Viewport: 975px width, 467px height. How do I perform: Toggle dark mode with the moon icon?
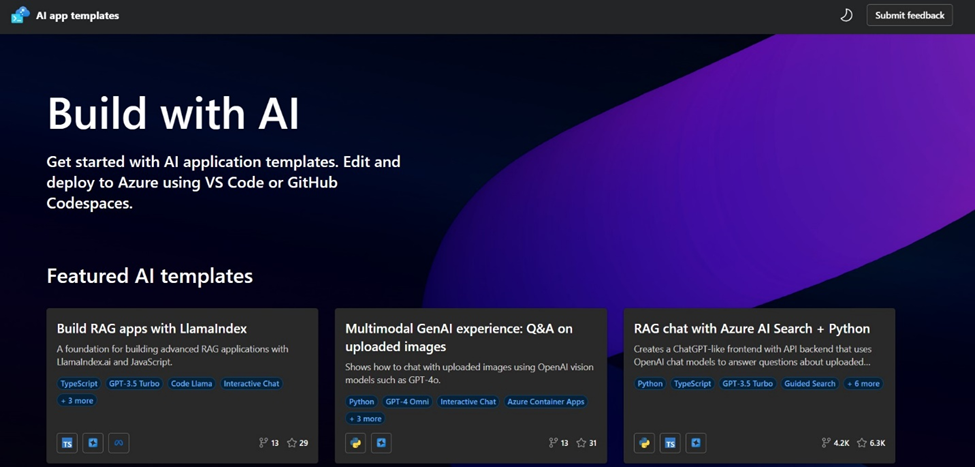846,16
